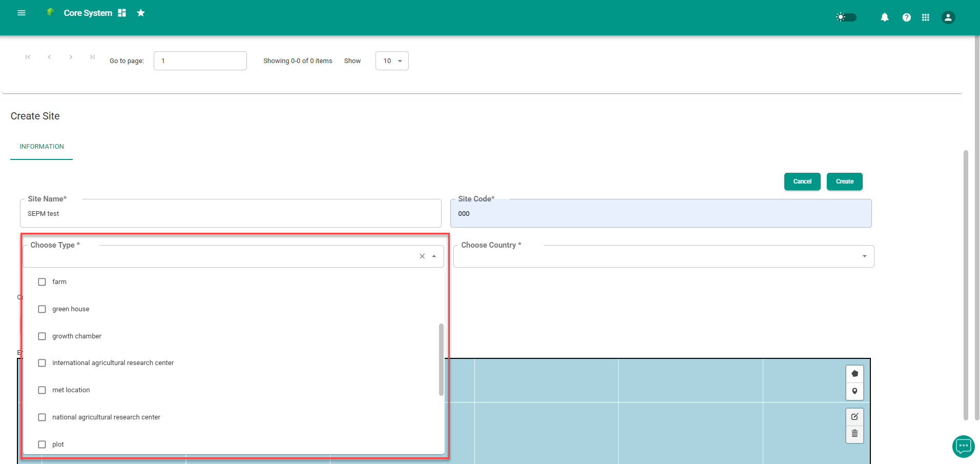
Task: Click the favorite star icon
Action: 141,13
